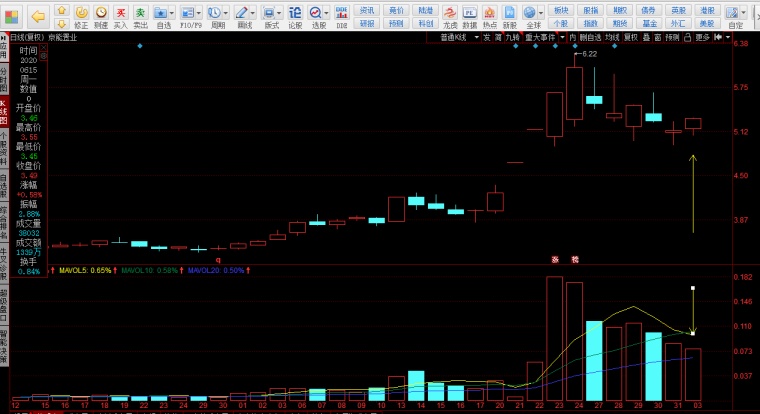Open the F10/F9 info icon
Viewport: 760px width, 414px height.
[188, 12]
